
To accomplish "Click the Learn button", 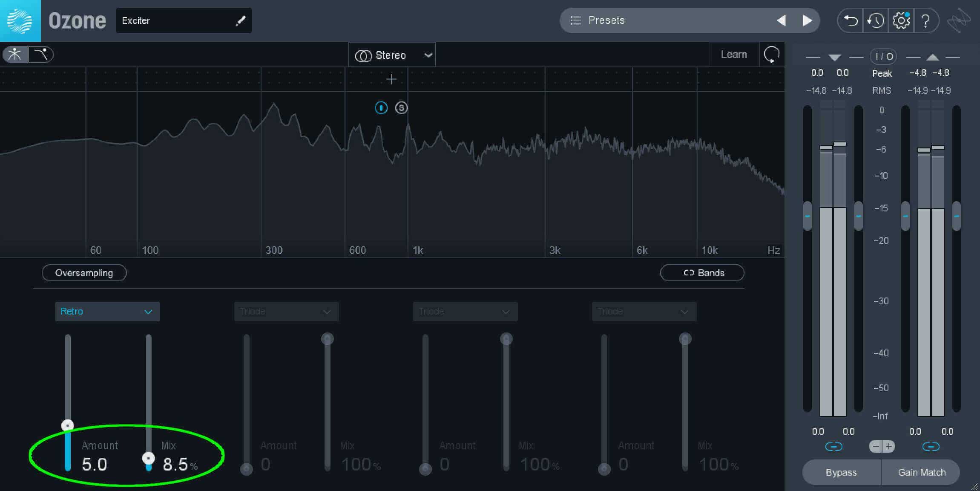I will pos(734,55).
